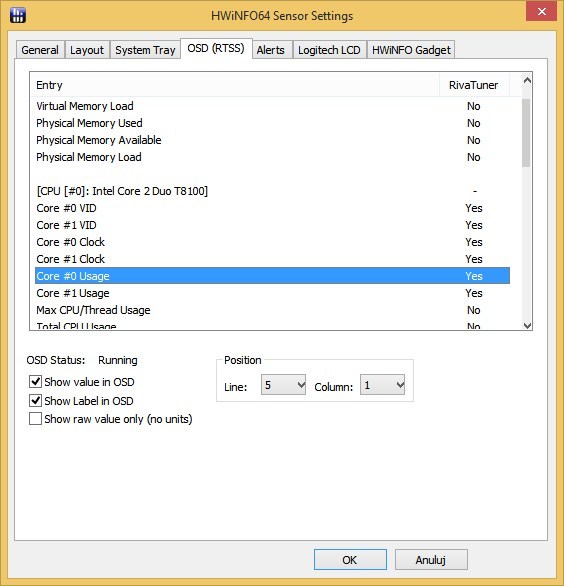Click the scroll up arrow of the sensor list

tap(527, 80)
